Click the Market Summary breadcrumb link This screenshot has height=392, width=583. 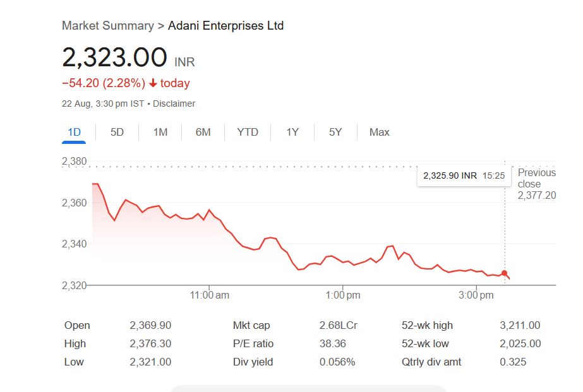pos(107,26)
